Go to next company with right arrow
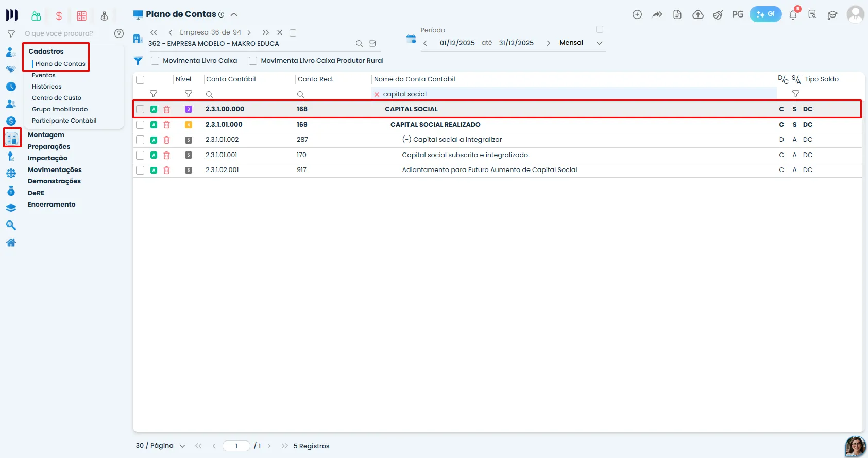868x458 pixels. coord(249,32)
